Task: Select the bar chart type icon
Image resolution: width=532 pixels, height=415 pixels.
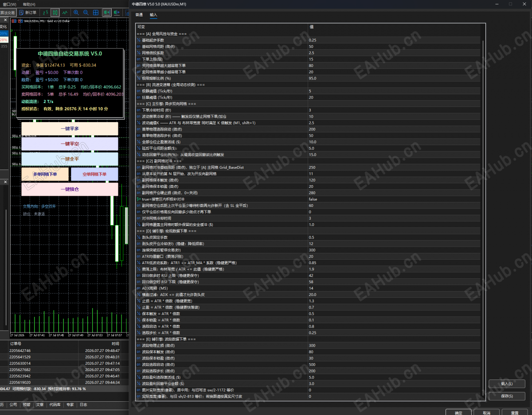Action: point(45,12)
